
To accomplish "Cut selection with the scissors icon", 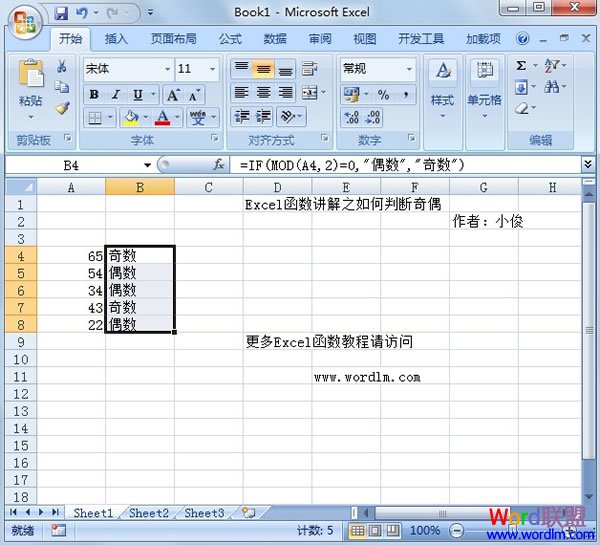I will [62, 66].
